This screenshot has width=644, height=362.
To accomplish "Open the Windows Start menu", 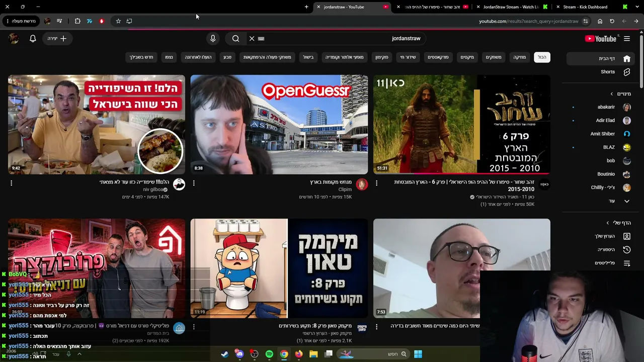I will [x=418, y=354].
